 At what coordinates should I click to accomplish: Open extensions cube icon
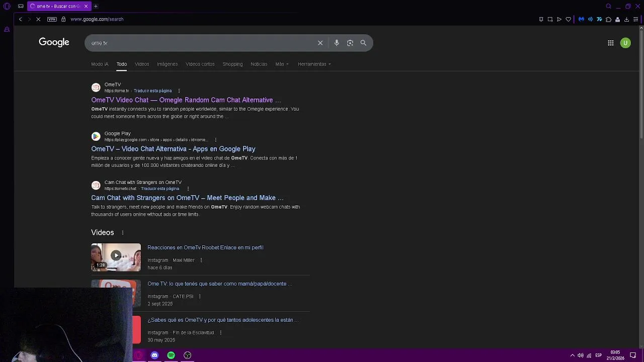[x=608, y=19]
